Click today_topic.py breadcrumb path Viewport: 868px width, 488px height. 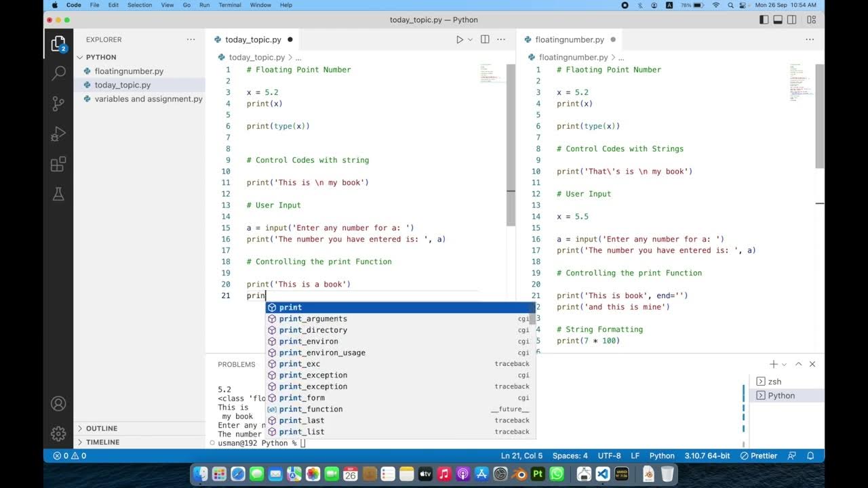pyautogui.click(x=256, y=58)
